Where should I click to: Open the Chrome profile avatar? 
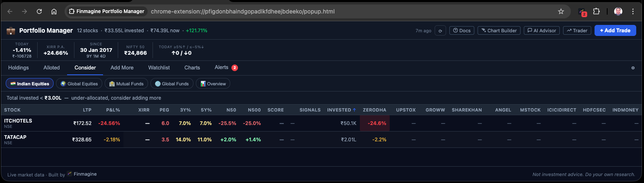[618, 11]
